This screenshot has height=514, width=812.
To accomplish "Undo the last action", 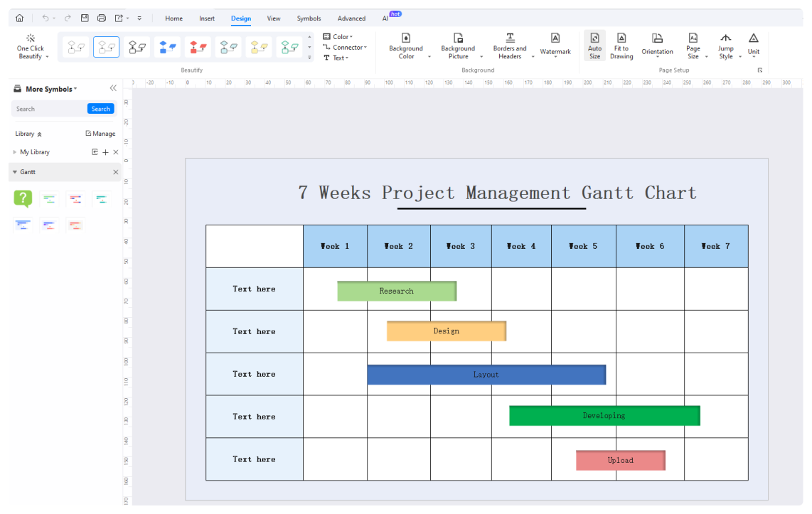I will [x=46, y=18].
